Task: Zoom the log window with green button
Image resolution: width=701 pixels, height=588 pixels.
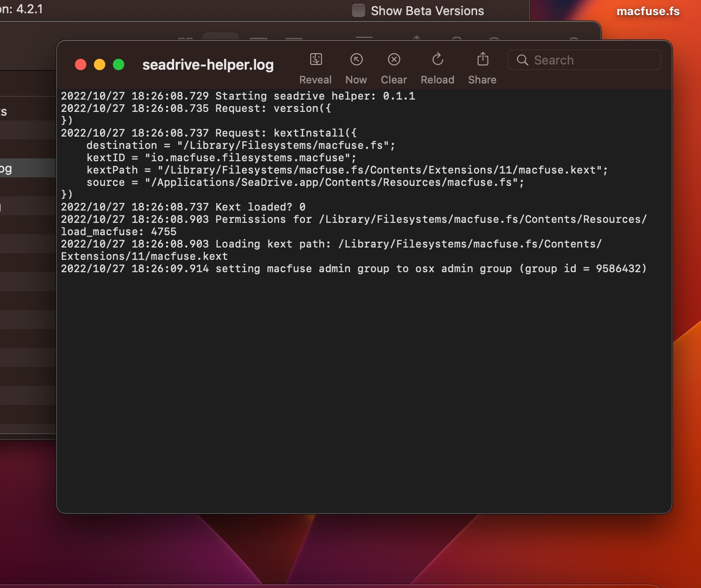Action: pos(119,64)
